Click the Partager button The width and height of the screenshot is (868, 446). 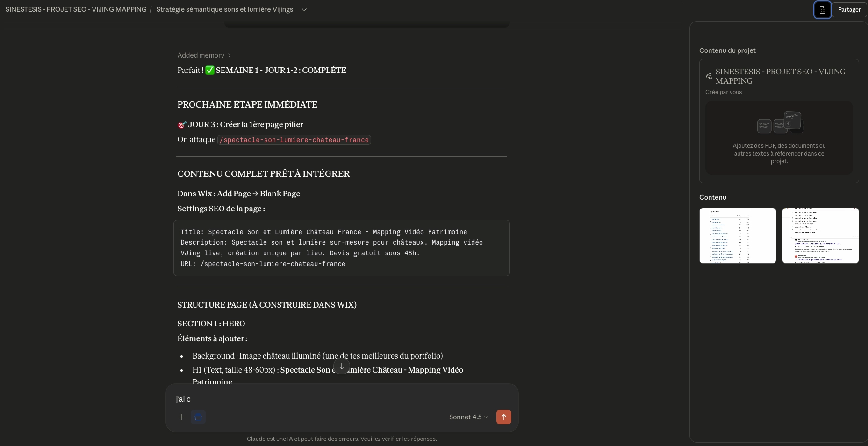click(x=849, y=10)
